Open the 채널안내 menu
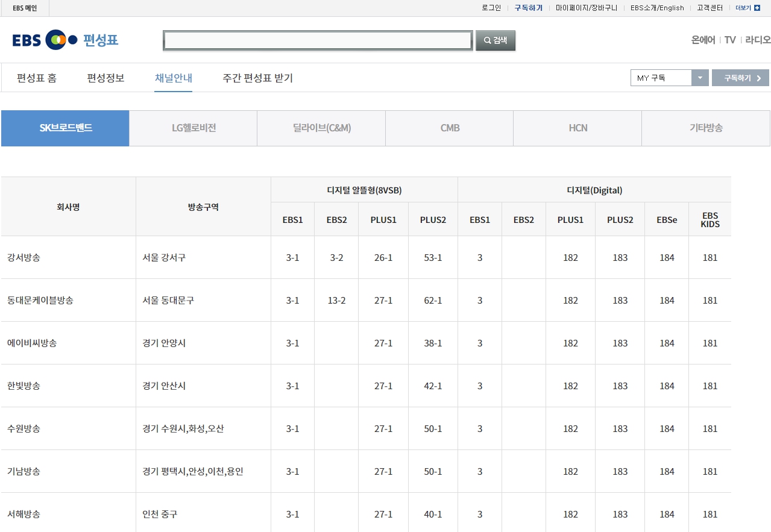The width and height of the screenshot is (771, 532). tap(174, 78)
